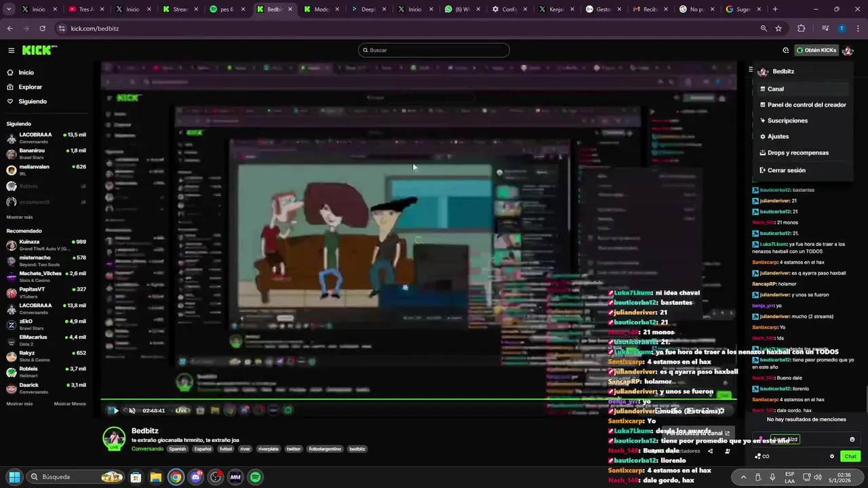Open the Chrome profile T avatar
Image resolution: width=868 pixels, height=488 pixels.
842,28
